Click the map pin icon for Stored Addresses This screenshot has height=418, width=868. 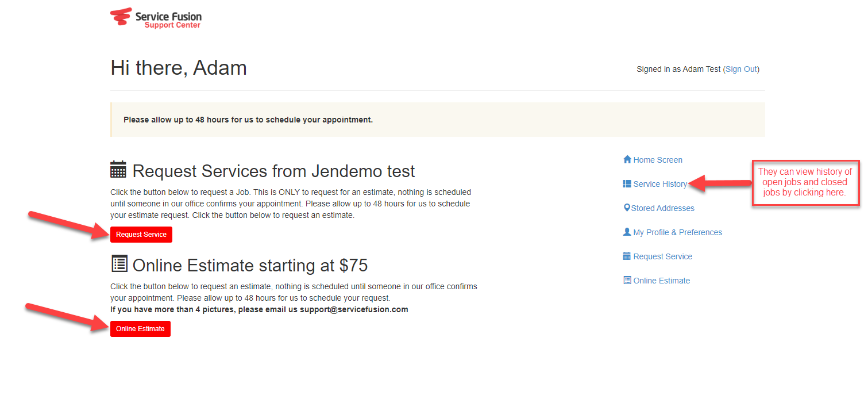[x=627, y=208]
